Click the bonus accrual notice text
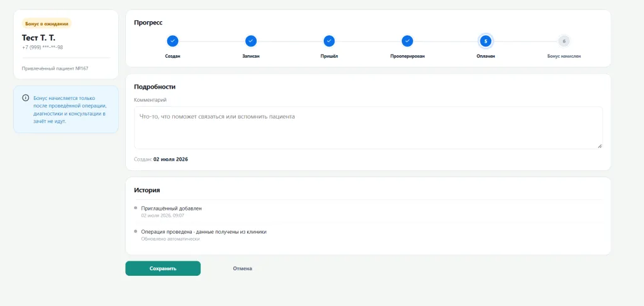 coord(70,110)
